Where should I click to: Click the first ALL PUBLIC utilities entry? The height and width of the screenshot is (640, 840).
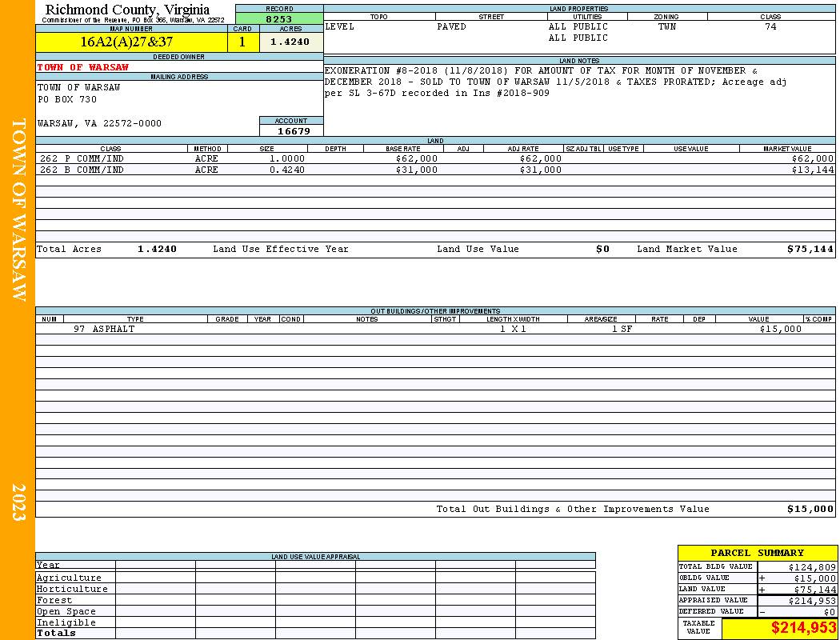pos(578,26)
